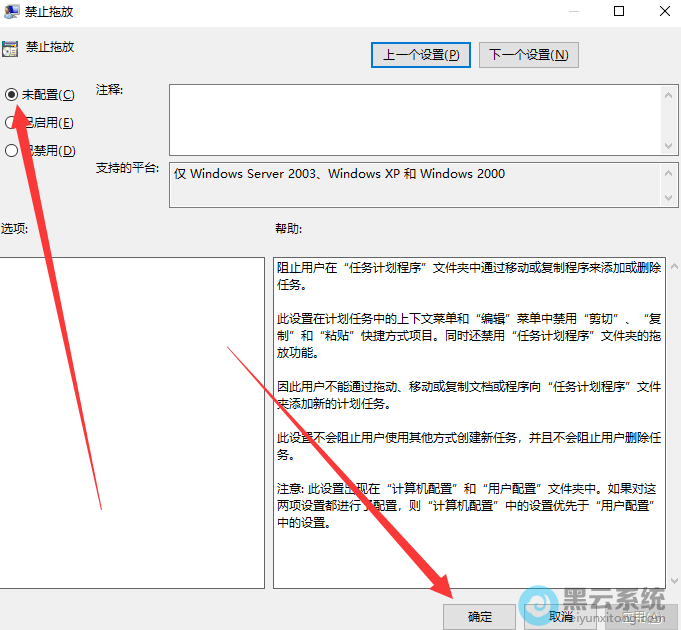Click the 支持的平台 text listing Windows Server 2003
The height and width of the screenshot is (630, 681).
[x=340, y=174]
